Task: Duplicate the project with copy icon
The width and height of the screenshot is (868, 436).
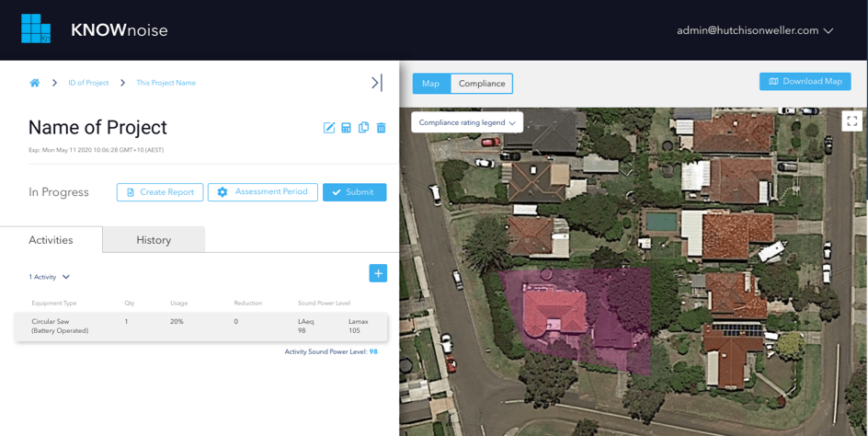Action: [363, 128]
